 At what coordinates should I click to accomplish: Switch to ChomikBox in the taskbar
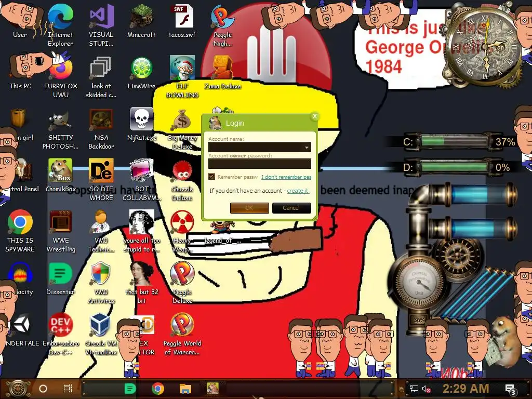coord(212,389)
